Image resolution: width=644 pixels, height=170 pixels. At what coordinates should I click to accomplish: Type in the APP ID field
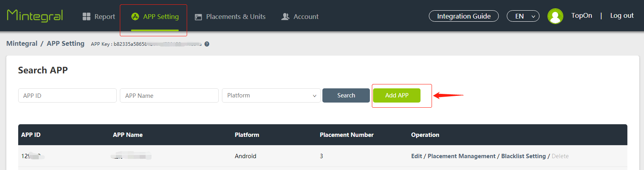click(x=67, y=95)
